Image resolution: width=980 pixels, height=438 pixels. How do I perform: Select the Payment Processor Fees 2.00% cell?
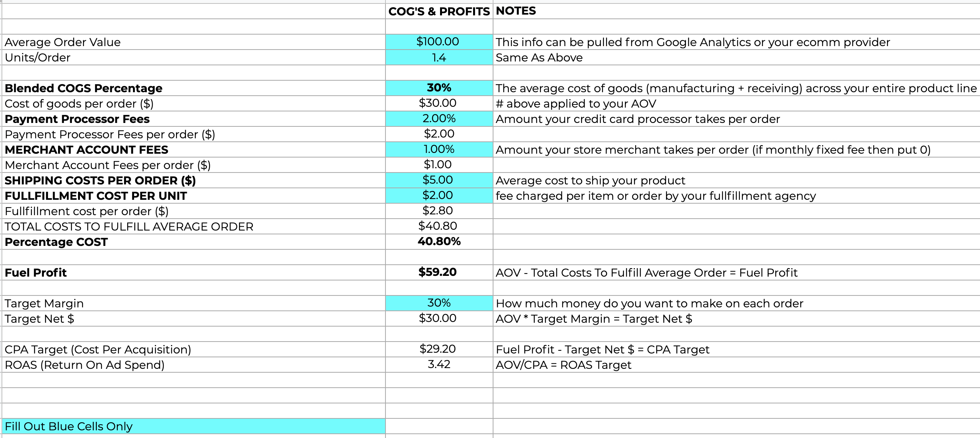[x=439, y=118]
